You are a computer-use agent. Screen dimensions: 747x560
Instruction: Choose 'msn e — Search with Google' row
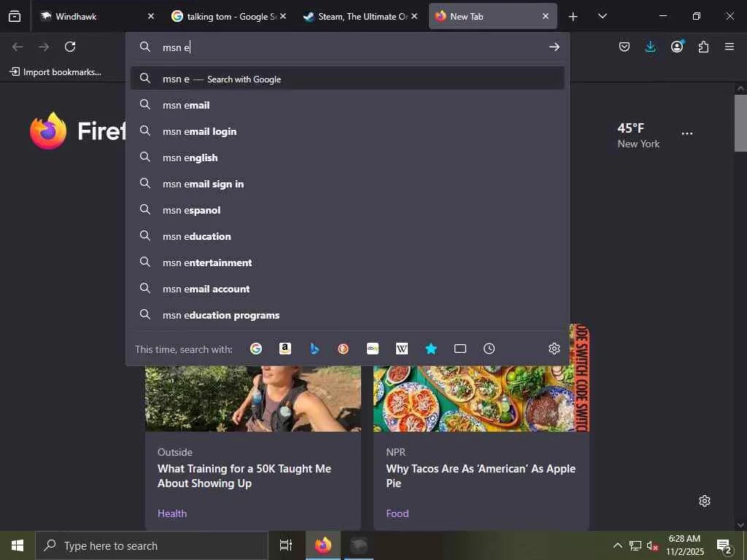pyautogui.click(x=347, y=79)
